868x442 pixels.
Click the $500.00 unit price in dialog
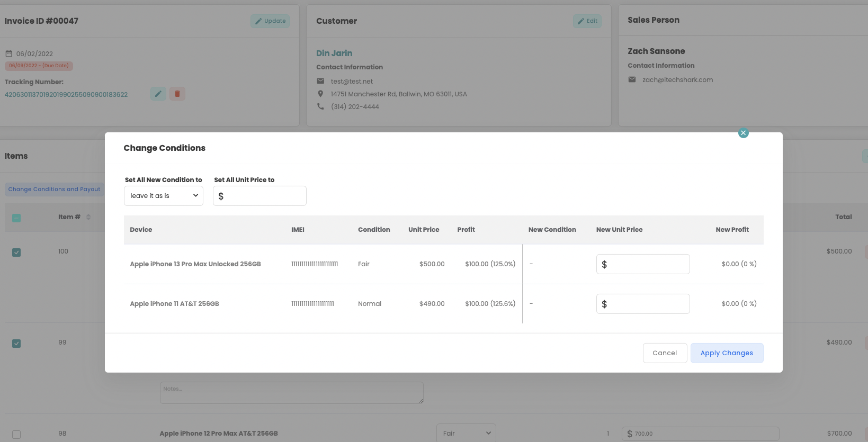pyautogui.click(x=432, y=264)
